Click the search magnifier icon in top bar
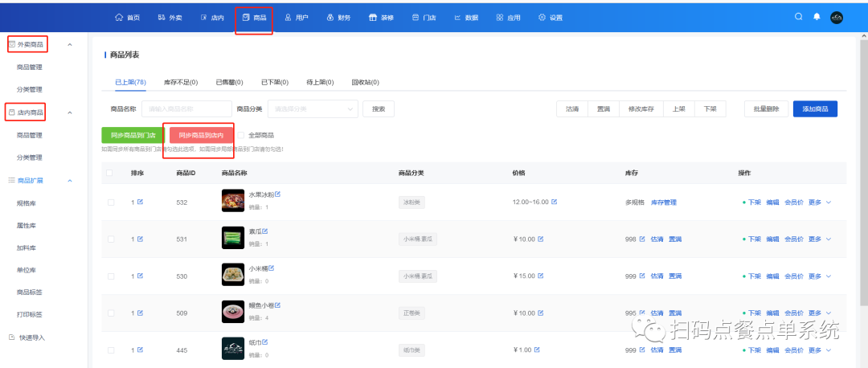This screenshot has height=368, width=868. coord(798,17)
